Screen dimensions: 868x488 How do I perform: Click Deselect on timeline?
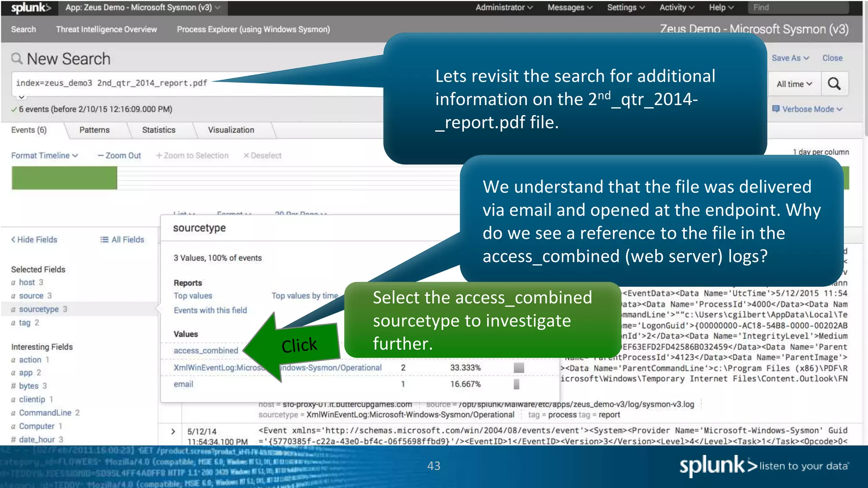tap(262, 155)
